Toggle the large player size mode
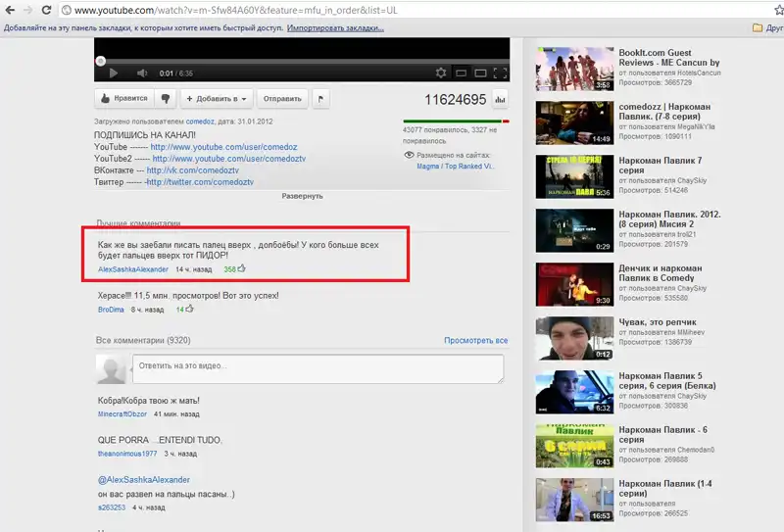The height and width of the screenshot is (532, 784). (481, 73)
